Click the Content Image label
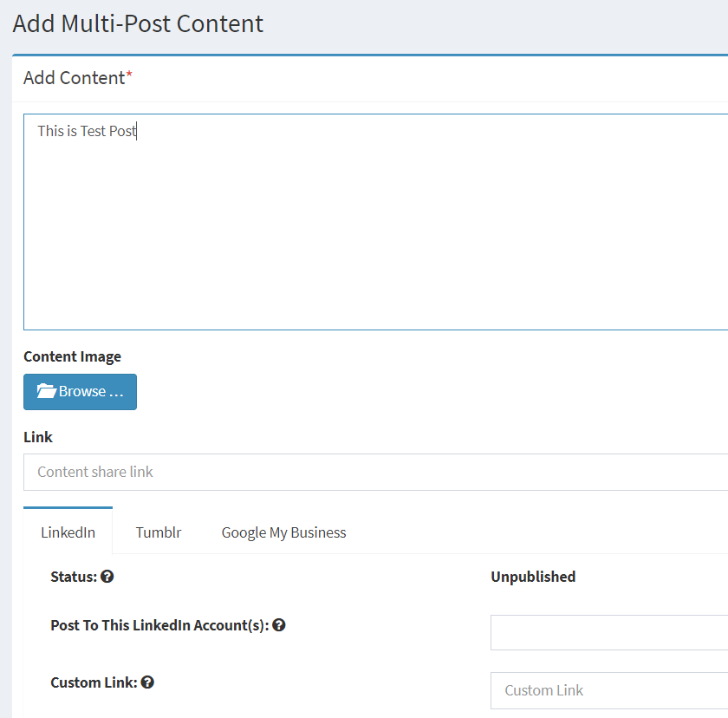The width and height of the screenshot is (728, 718). [72, 356]
